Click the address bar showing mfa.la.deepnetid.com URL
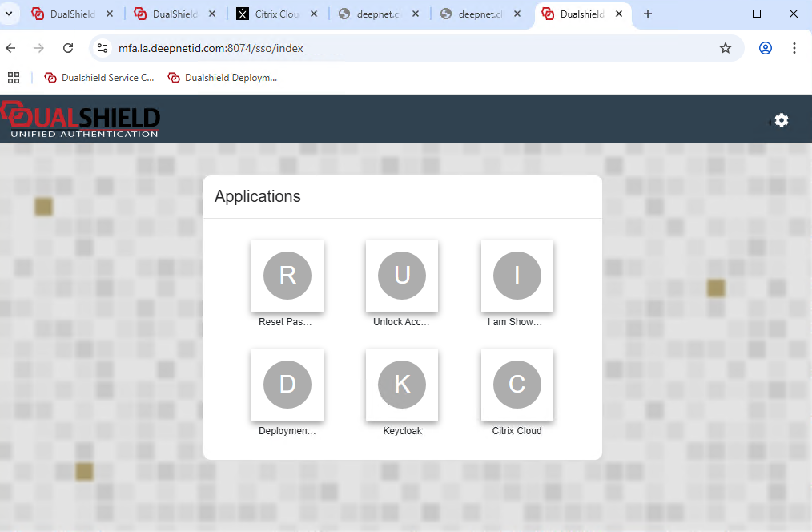 tap(400, 48)
